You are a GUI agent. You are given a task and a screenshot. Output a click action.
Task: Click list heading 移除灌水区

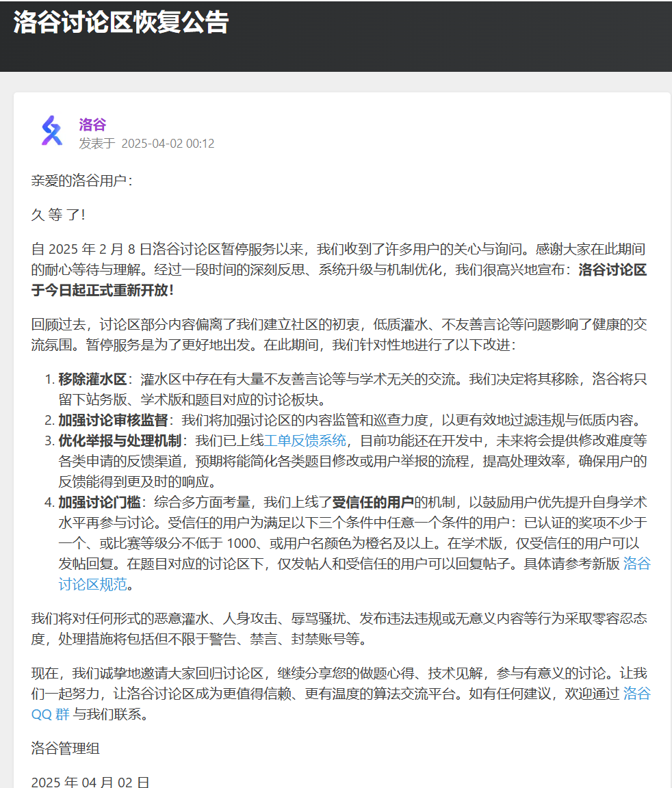point(92,379)
